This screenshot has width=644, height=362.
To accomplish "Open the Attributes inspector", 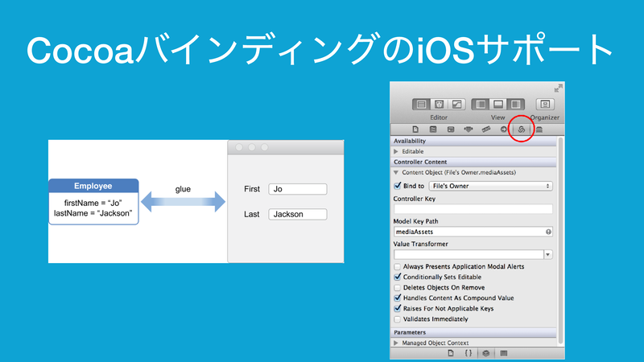I will (x=469, y=130).
